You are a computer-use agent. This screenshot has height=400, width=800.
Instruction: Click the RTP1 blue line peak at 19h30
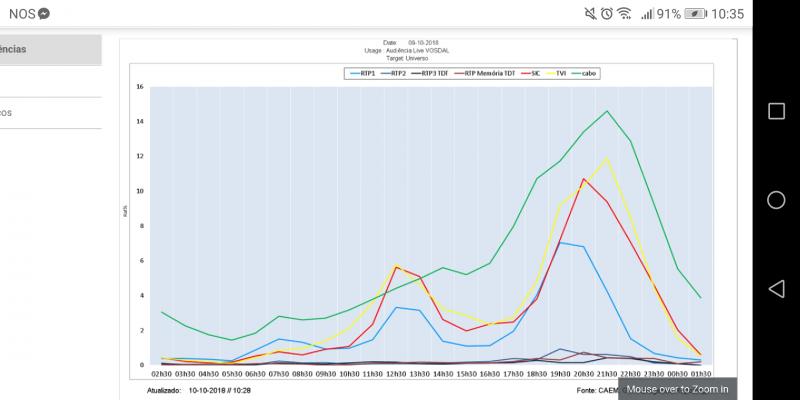(x=560, y=242)
